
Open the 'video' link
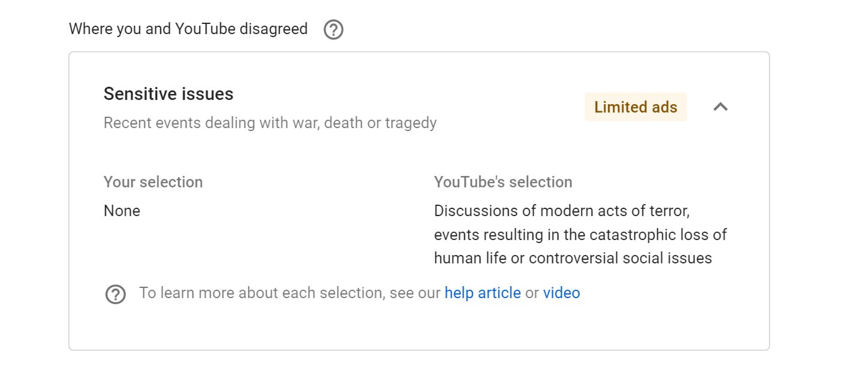pos(562,293)
